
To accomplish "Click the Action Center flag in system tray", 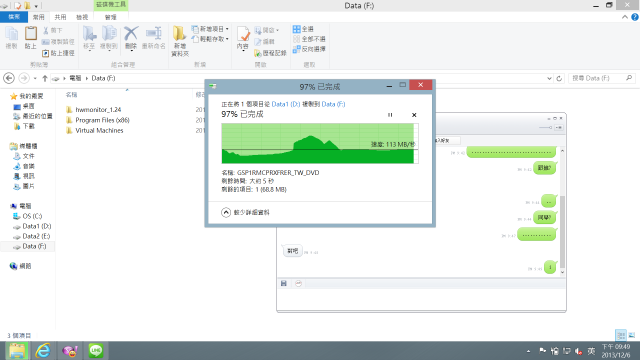I will pos(542,351).
